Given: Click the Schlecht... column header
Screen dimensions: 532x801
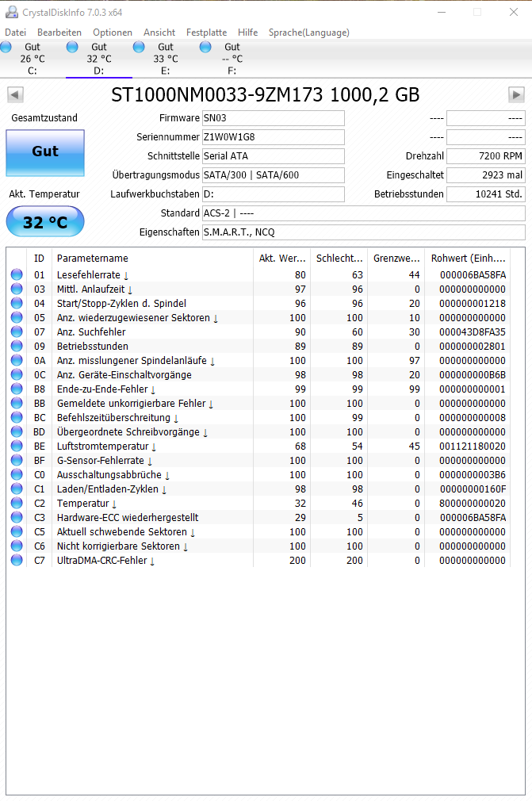Looking at the screenshot, I should pos(339,259).
